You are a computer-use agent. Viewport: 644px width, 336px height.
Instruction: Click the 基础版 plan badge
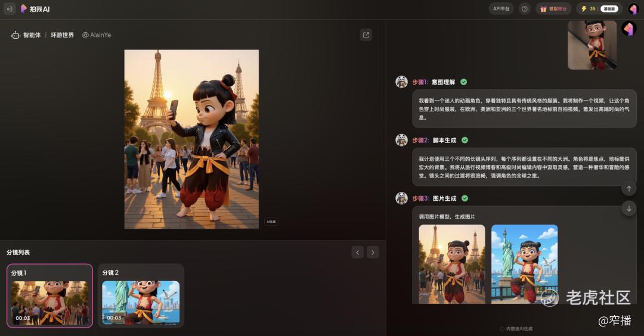pyautogui.click(x=609, y=8)
